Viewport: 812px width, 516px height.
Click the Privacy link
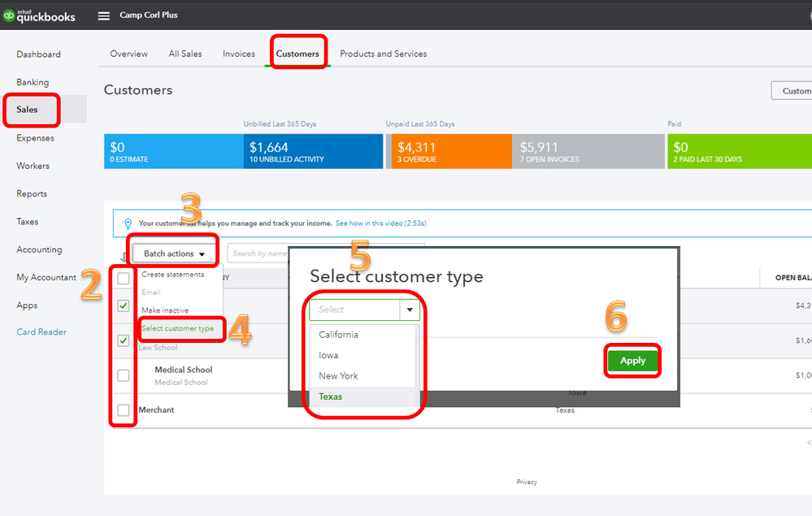(x=527, y=483)
